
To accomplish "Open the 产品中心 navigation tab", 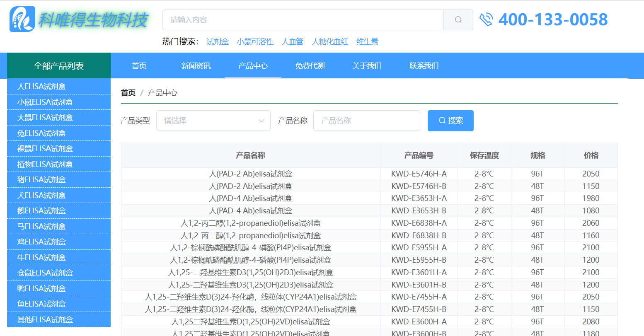I will [x=253, y=65].
